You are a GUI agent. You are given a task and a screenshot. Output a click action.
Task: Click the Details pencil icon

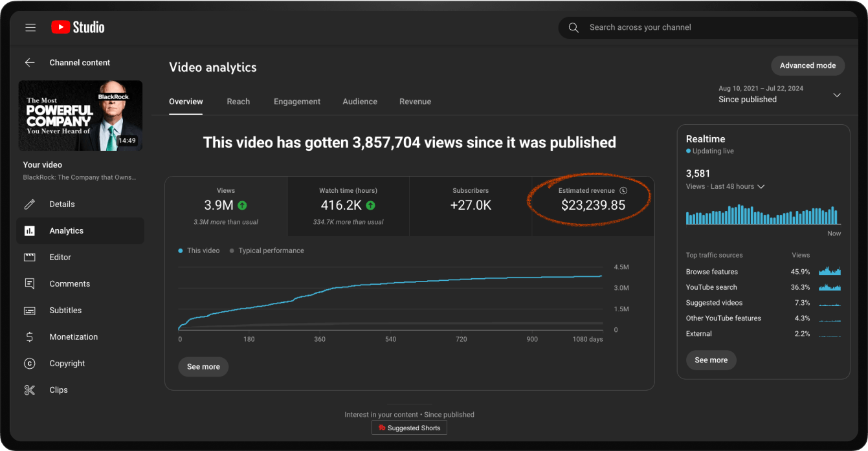click(30, 204)
